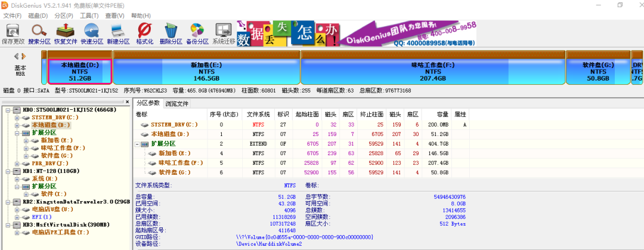Click the next disk right arrow
Image resolution: width=644 pixels, height=250 pixels.
[24, 56]
